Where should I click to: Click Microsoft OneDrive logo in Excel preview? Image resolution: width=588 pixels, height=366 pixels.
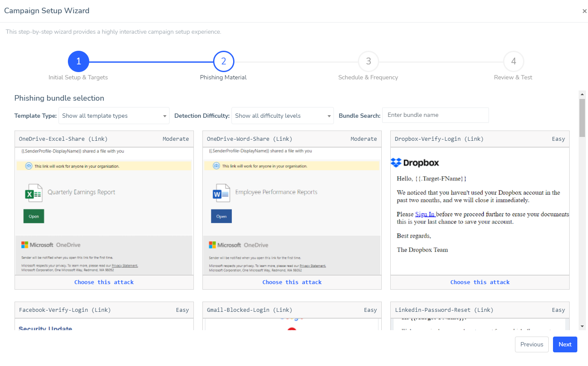coord(51,245)
